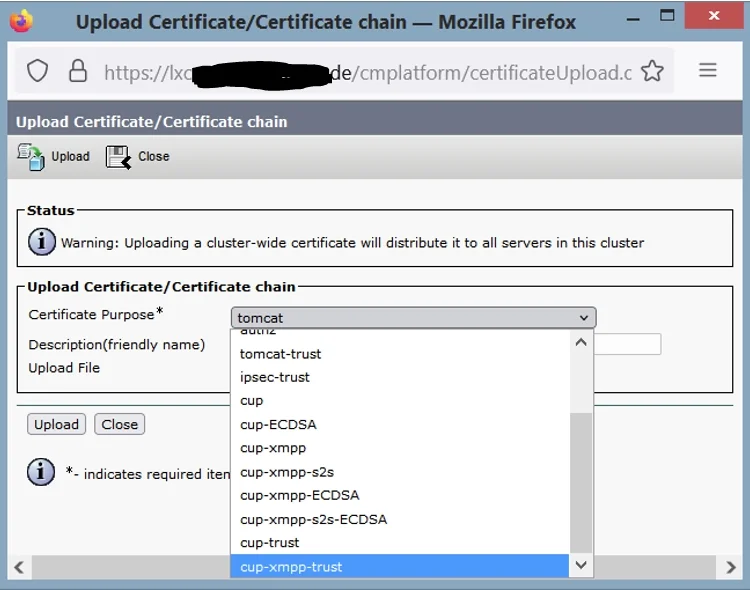Viewport: 750px width, 590px height.
Task: Bookmark this page with the star
Action: [652, 71]
